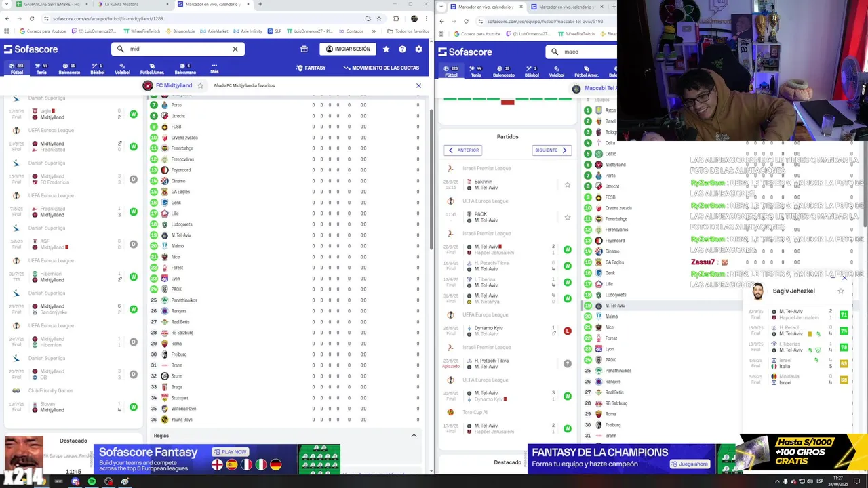Collapse the Reglas section
The width and height of the screenshot is (868, 488).
point(414,435)
